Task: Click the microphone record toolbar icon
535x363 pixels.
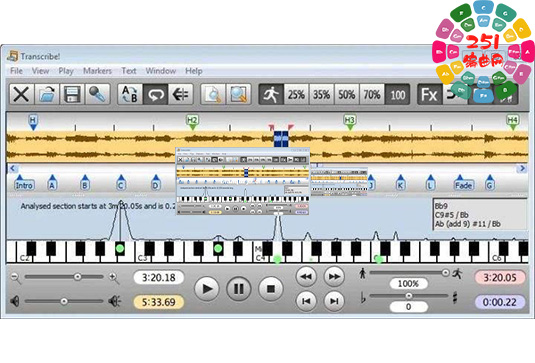Action: 97,94
